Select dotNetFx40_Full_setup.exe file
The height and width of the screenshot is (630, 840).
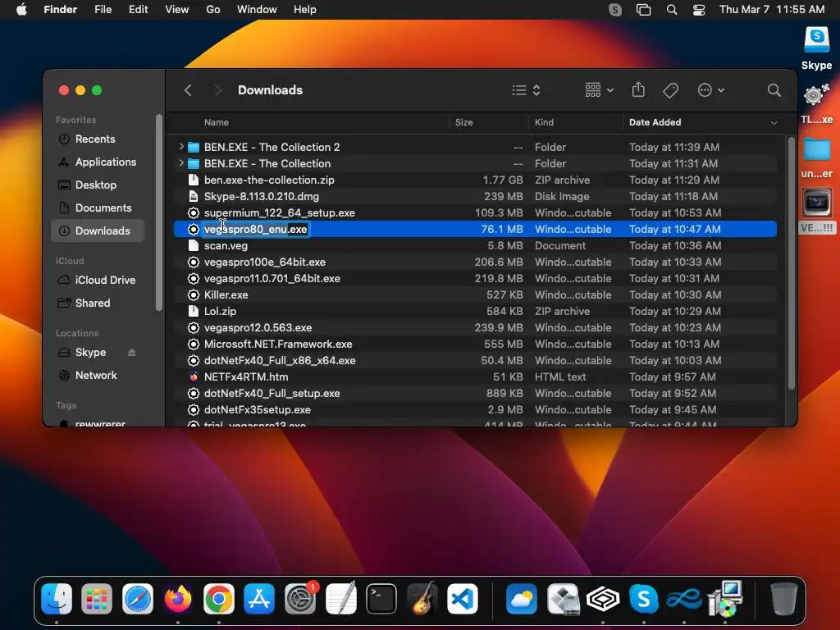point(475,393)
